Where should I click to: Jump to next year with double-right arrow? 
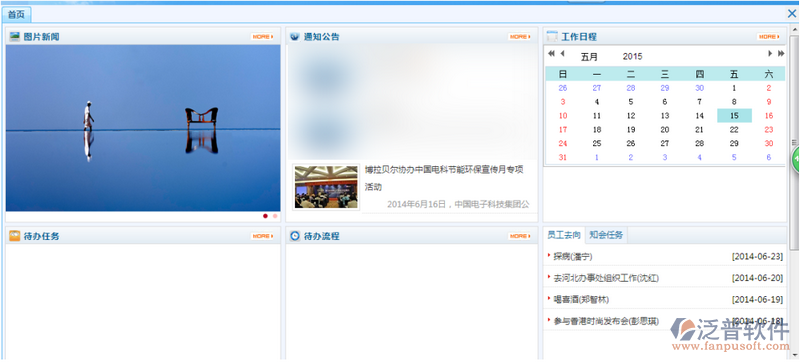(x=781, y=54)
